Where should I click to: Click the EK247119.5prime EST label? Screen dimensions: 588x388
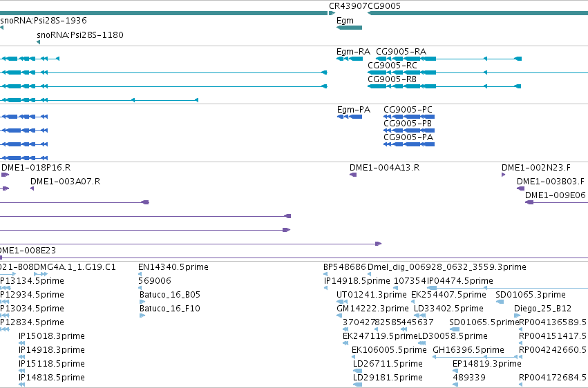[380, 336]
